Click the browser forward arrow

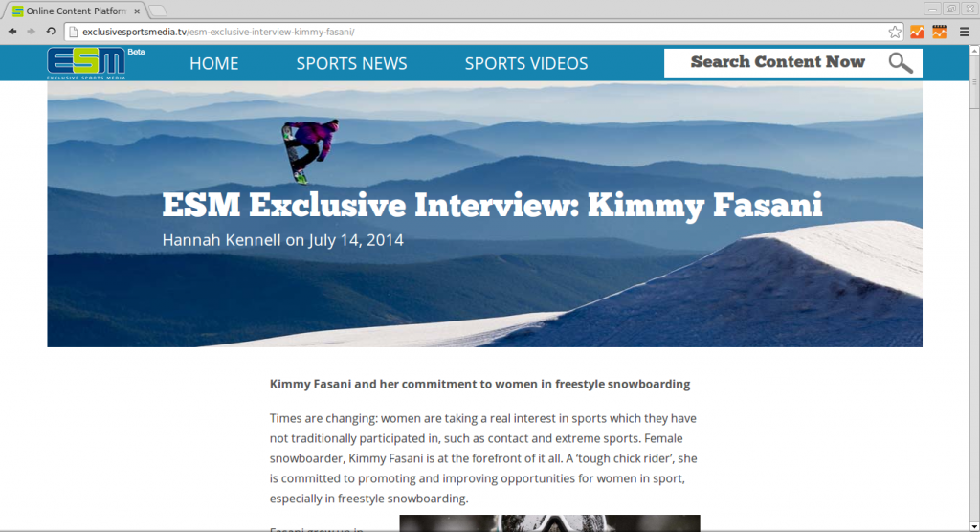coord(31,32)
